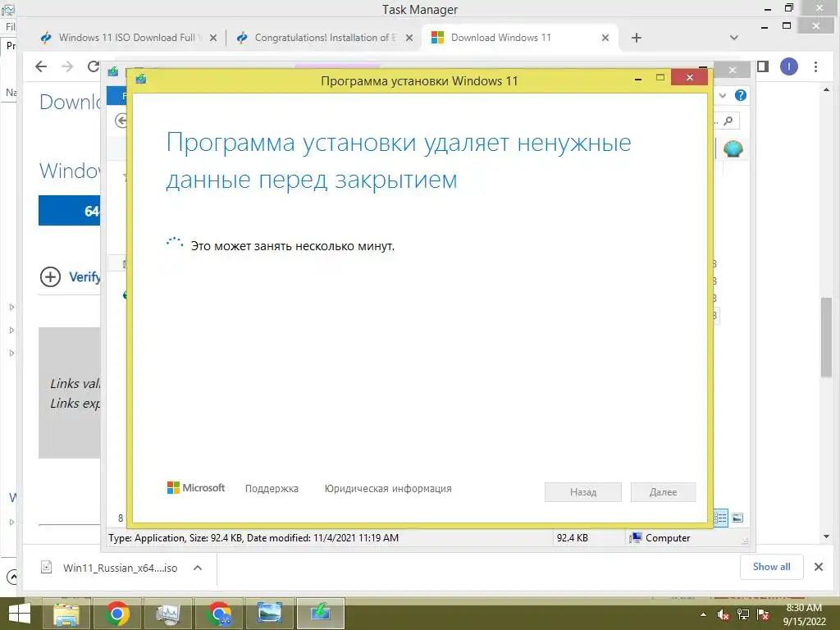Expand the Explorer ribbon chevron
The height and width of the screenshot is (630, 840).
723,95
